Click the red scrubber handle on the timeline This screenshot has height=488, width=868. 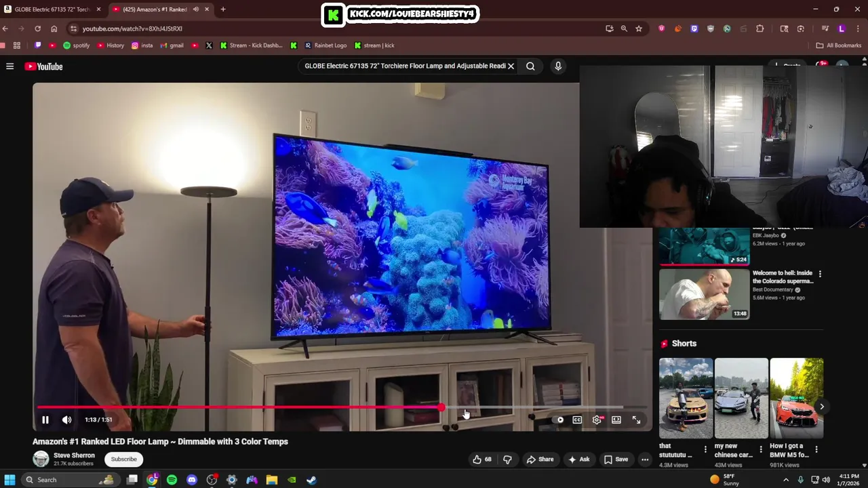[x=441, y=407]
